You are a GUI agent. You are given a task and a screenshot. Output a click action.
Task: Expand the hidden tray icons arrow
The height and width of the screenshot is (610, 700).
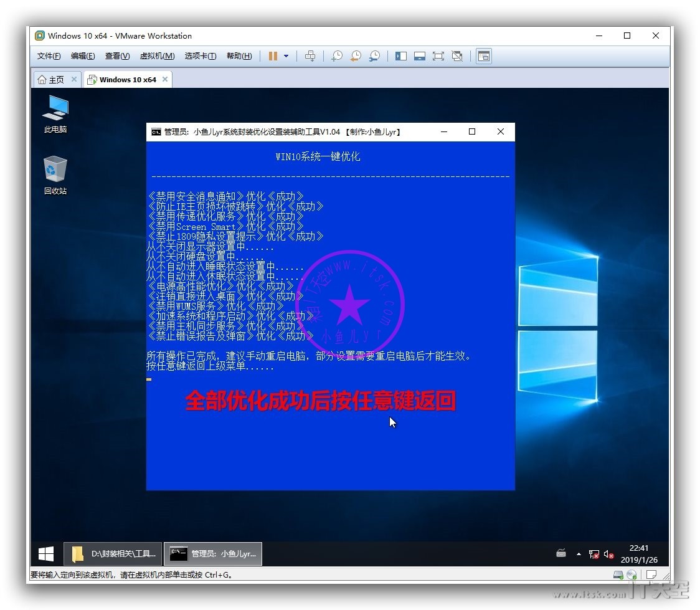[x=579, y=554]
